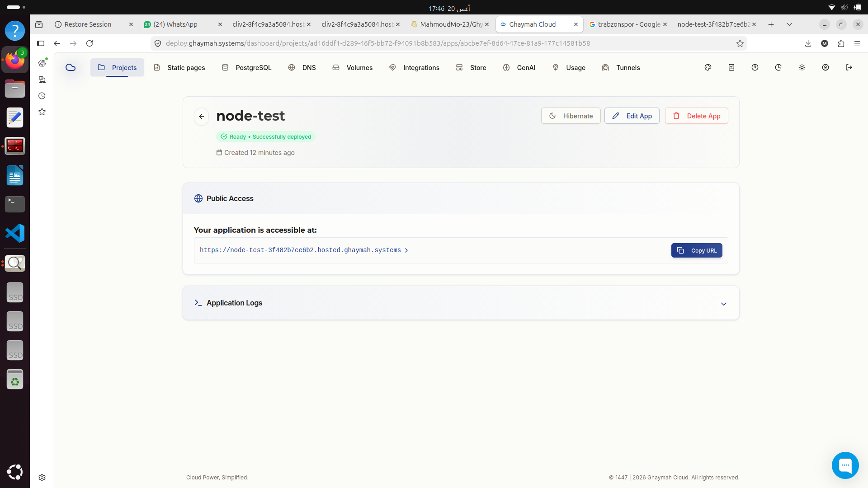Open history in Firefox sidebar
The image size is (868, 488).
tap(42, 96)
